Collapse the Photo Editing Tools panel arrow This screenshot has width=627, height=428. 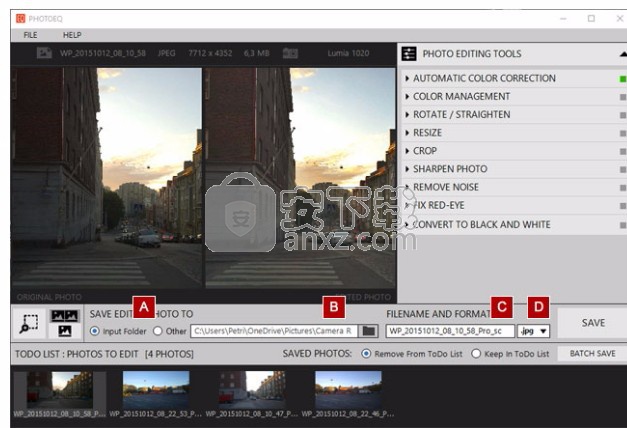click(x=623, y=54)
